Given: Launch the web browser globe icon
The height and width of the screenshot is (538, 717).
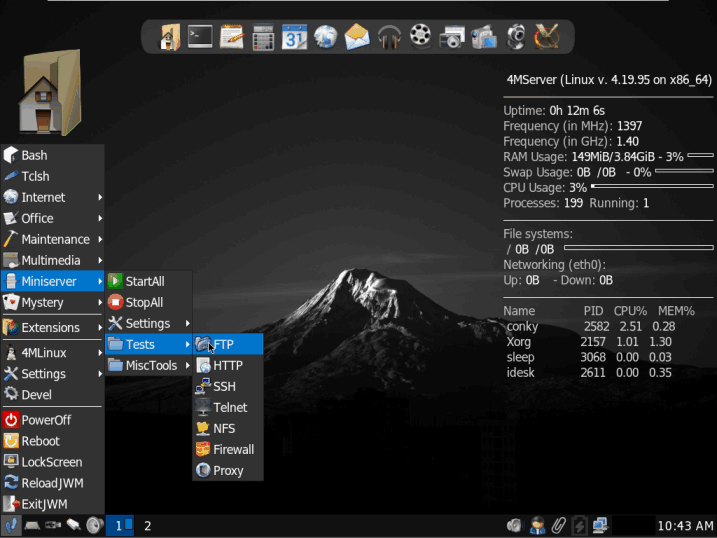Looking at the screenshot, I should click(x=326, y=37).
